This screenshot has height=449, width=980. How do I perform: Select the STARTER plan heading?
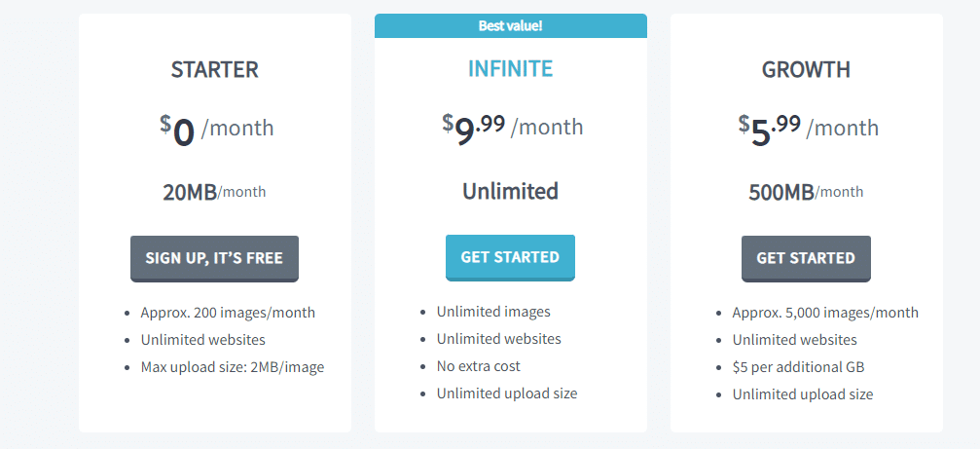pos(214,70)
